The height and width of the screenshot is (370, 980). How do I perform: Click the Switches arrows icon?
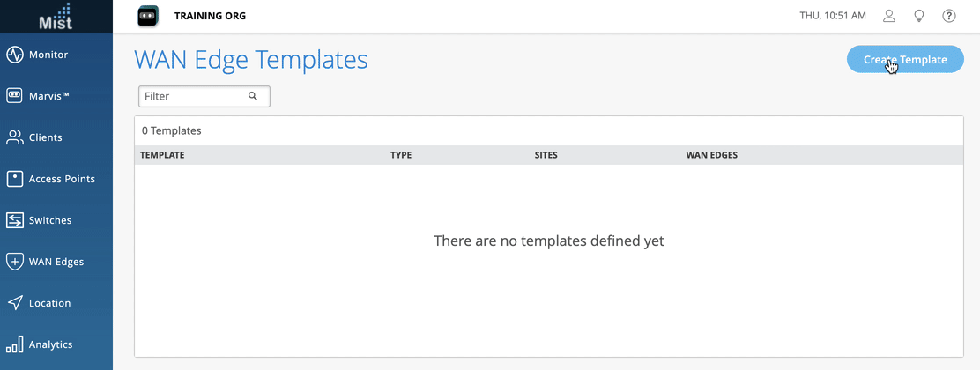15,220
